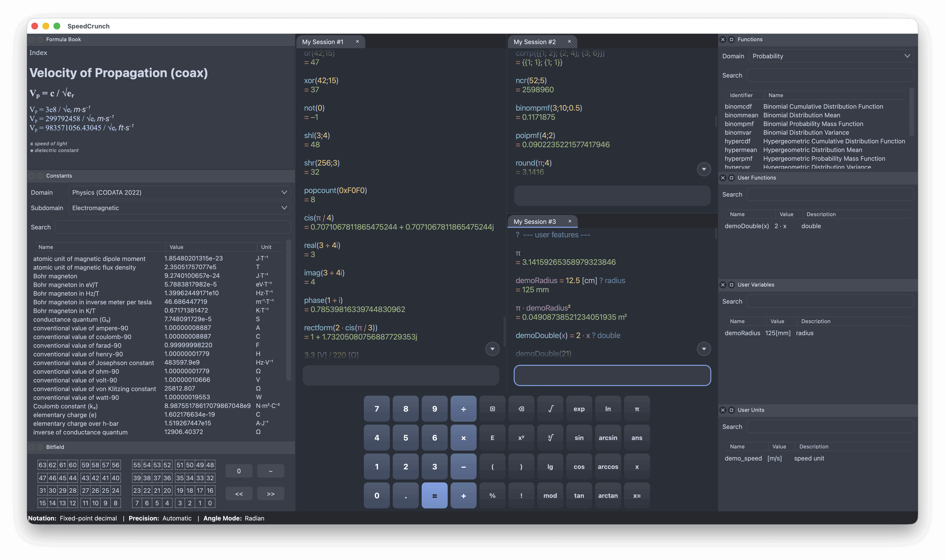Focus the Session #3 expression input
The height and width of the screenshot is (560, 945).
612,375
